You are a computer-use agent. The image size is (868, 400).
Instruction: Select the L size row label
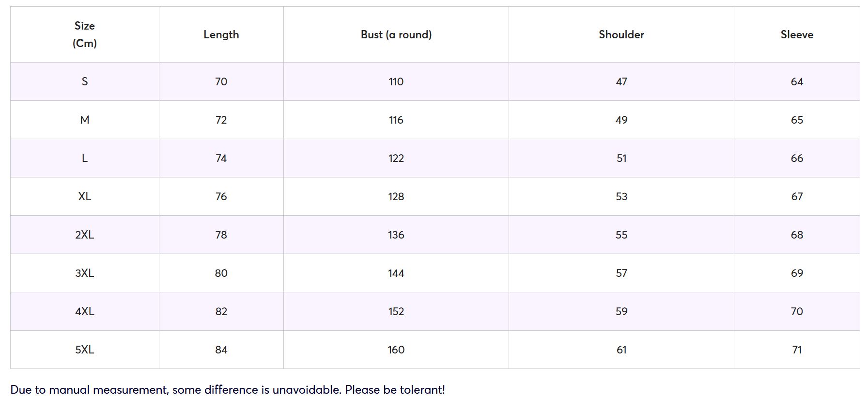tap(85, 158)
